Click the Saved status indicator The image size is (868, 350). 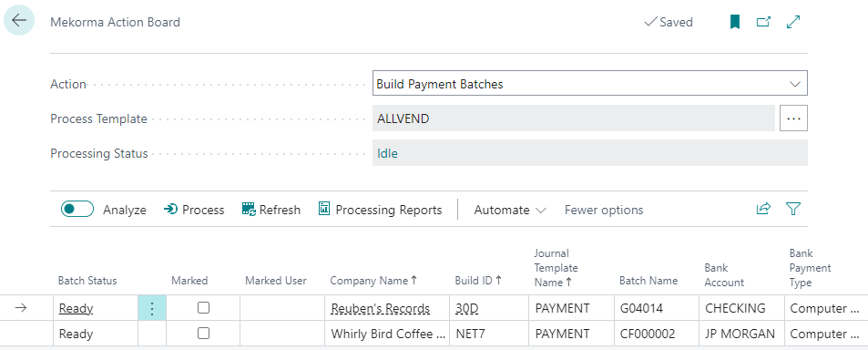click(x=669, y=22)
